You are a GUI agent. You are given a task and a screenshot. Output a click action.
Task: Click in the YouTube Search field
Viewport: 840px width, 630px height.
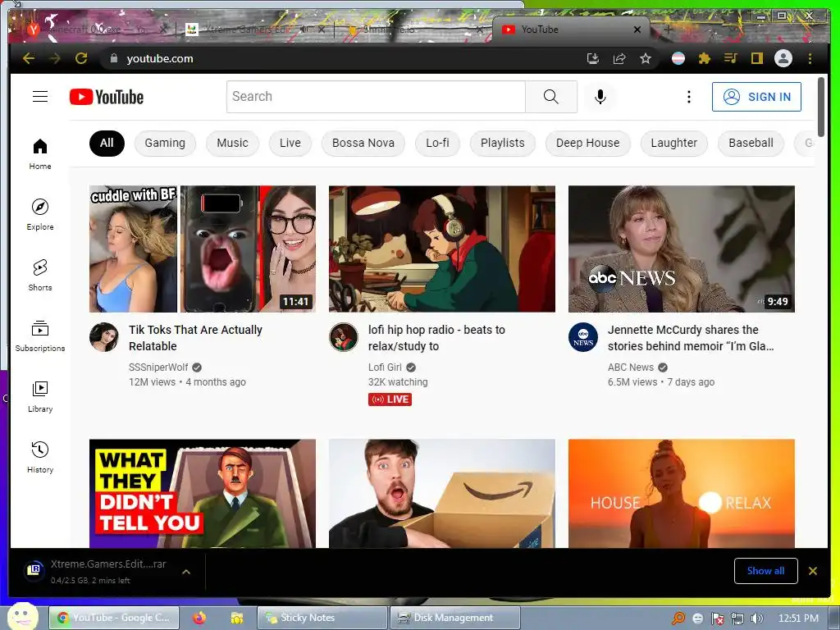tap(376, 97)
